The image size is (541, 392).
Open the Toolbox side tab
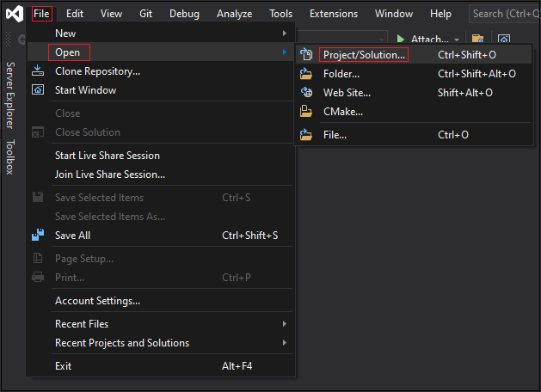[10, 156]
